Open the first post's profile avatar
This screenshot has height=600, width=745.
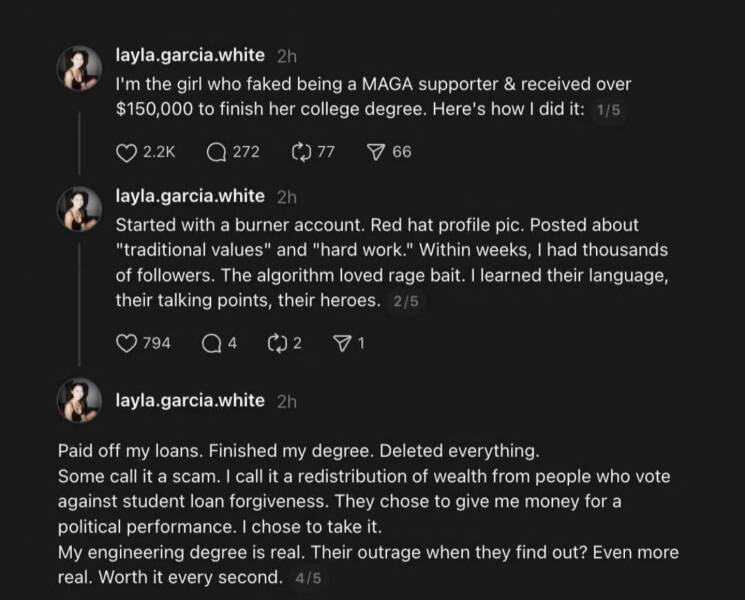click(80, 70)
